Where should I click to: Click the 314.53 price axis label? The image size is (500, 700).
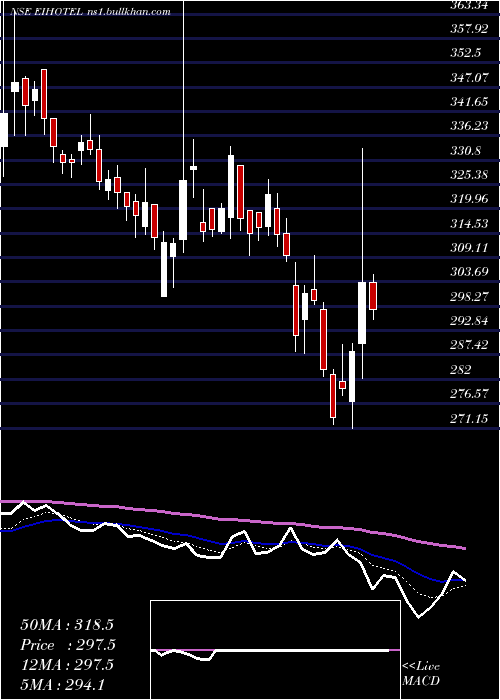tap(469, 223)
